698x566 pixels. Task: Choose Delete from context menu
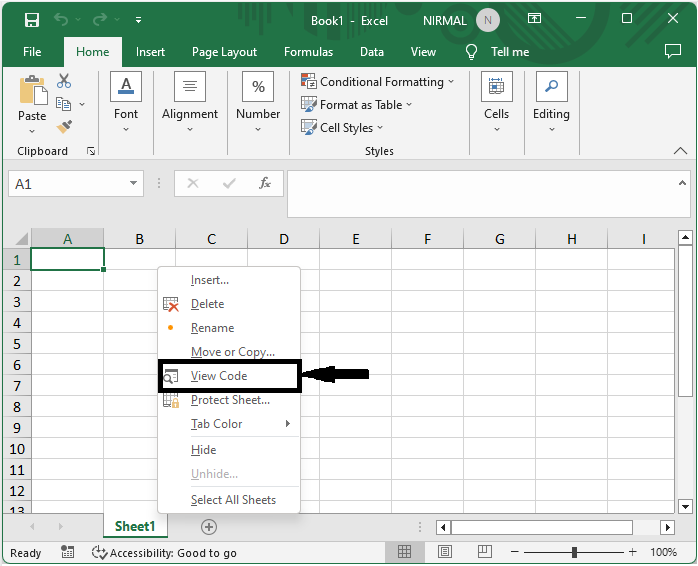point(229,304)
